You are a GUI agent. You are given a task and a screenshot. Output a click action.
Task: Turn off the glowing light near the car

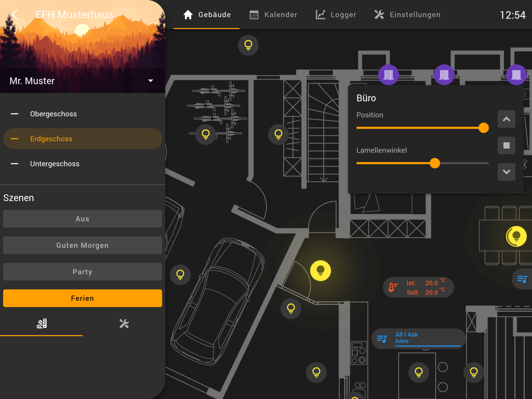tap(320, 271)
